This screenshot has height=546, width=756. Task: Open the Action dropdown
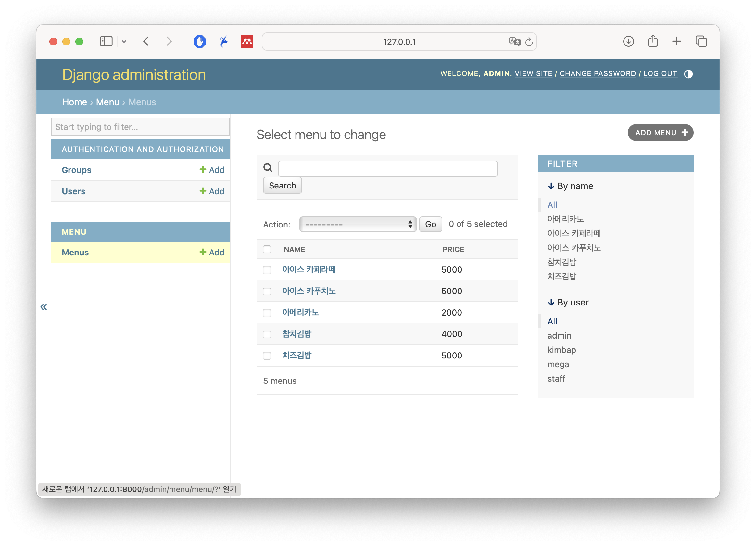pos(358,225)
